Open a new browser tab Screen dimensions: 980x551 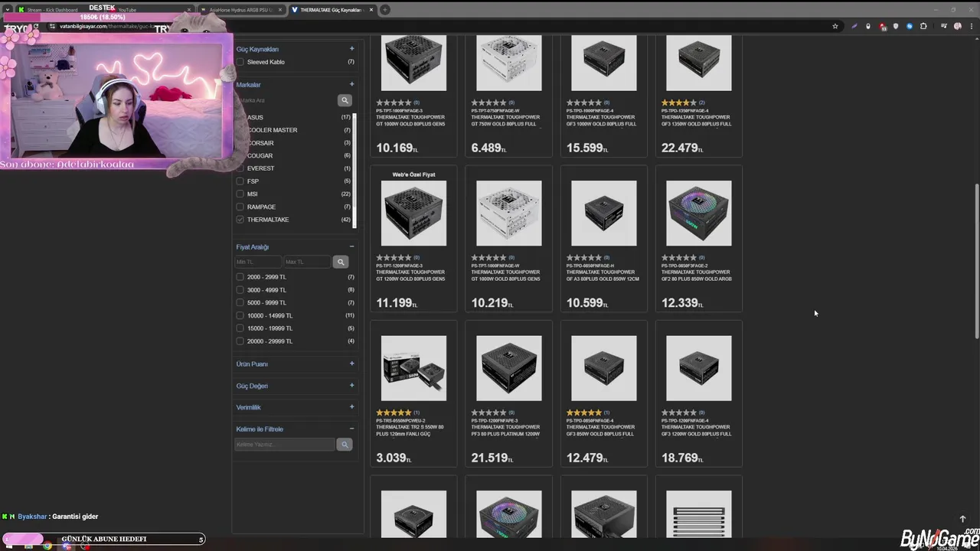click(x=385, y=10)
